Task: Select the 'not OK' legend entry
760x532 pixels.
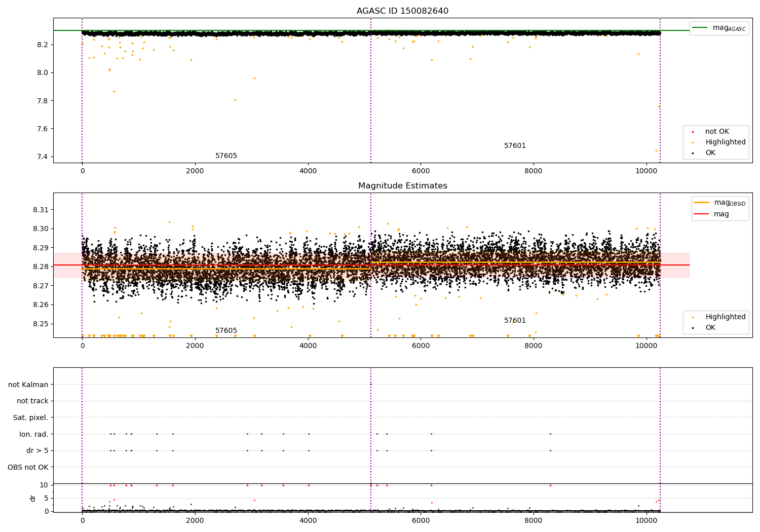Action: pos(717,132)
